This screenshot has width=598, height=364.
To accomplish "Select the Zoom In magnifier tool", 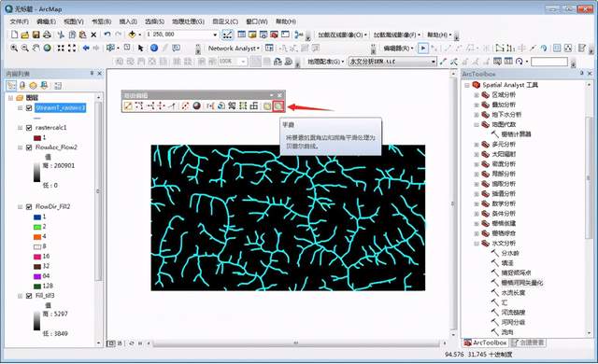I will pos(14,48).
